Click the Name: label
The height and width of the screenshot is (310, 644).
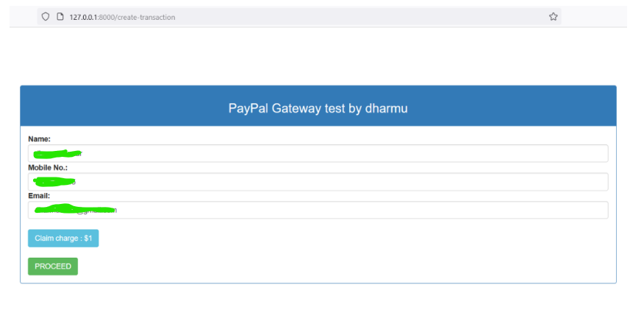39,139
